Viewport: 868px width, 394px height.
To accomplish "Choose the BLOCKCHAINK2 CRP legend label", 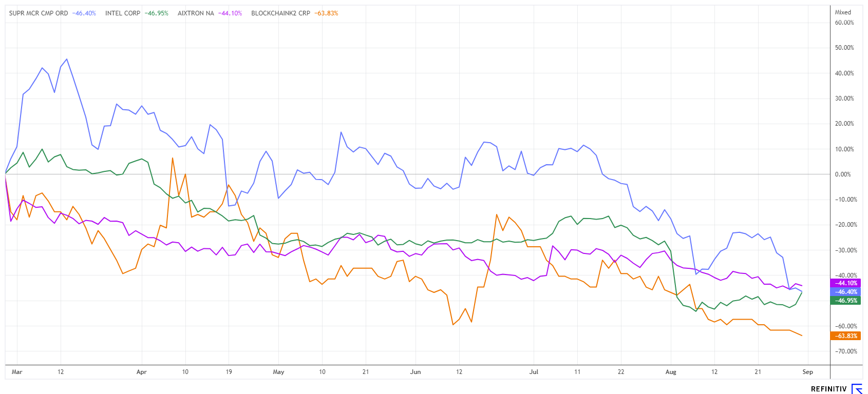I will (x=280, y=13).
